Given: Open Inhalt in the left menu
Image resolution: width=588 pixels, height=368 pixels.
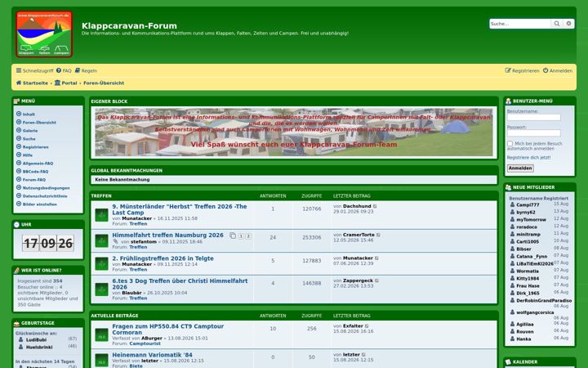Looking at the screenshot, I should (x=29, y=114).
